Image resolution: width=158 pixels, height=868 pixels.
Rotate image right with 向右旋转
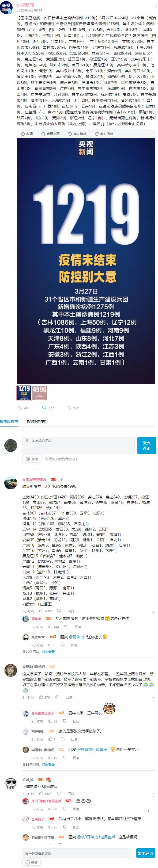pyautogui.click(x=104, y=134)
